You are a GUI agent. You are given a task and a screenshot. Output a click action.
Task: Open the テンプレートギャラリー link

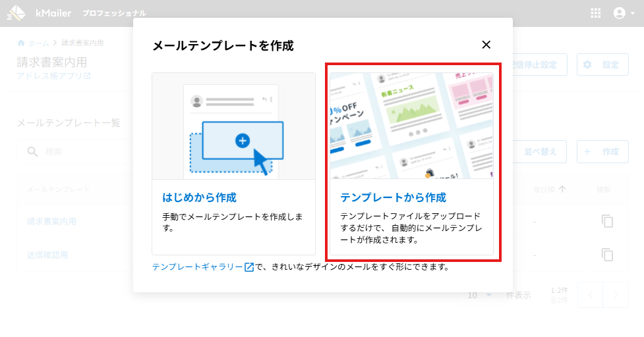[x=197, y=267]
